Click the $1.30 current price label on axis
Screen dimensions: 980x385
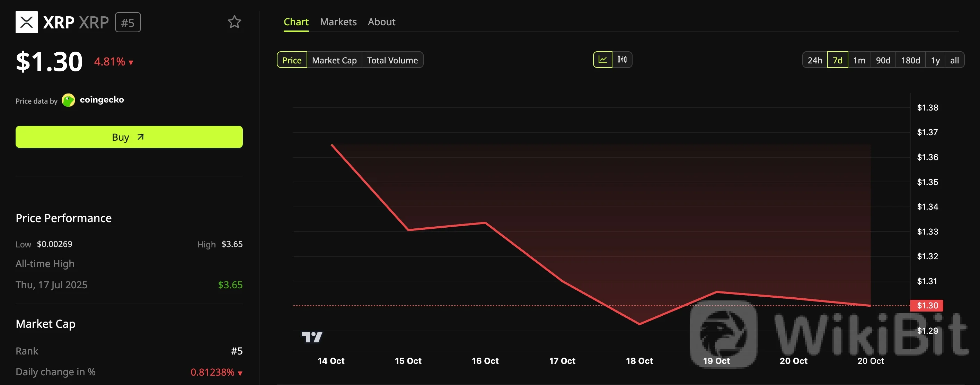(x=926, y=306)
